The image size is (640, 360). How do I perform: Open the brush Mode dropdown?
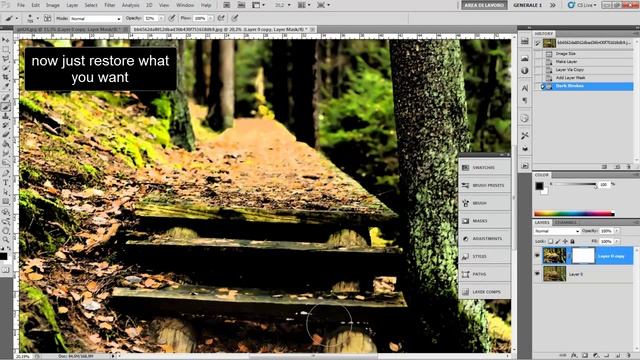(96, 19)
